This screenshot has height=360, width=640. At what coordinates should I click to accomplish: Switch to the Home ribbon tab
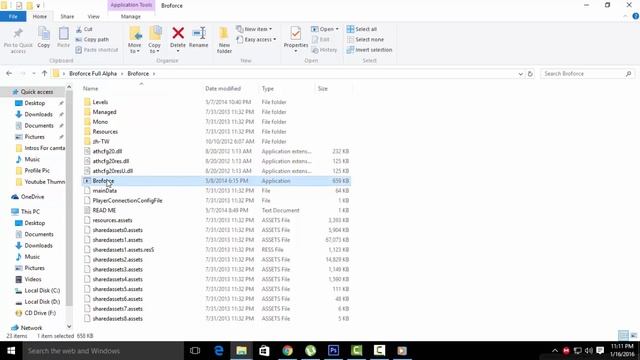pyautogui.click(x=40, y=16)
